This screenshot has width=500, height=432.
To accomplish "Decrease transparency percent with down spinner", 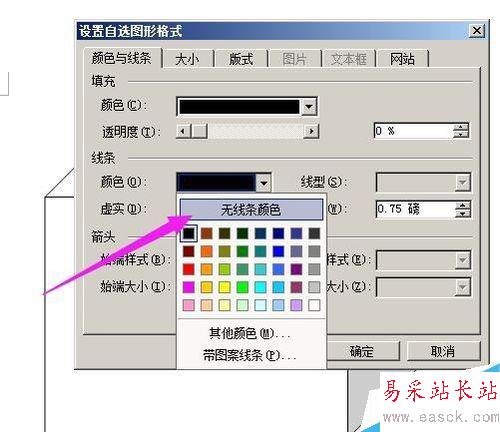I will pos(461,134).
